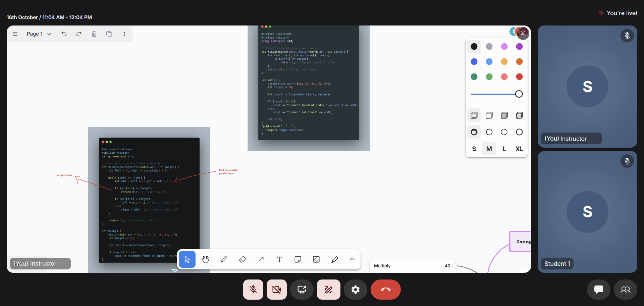End the call with red button
Viewport: 644px width, 306px height.
(x=385, y=290)
